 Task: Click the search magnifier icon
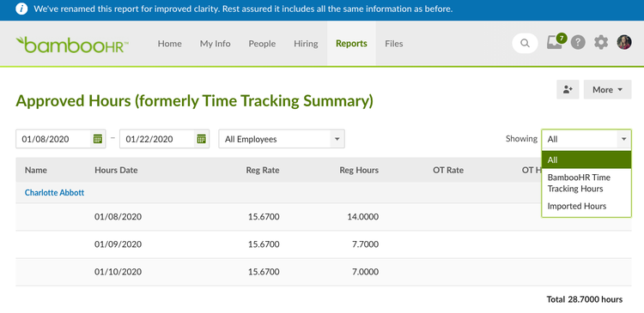525,43
